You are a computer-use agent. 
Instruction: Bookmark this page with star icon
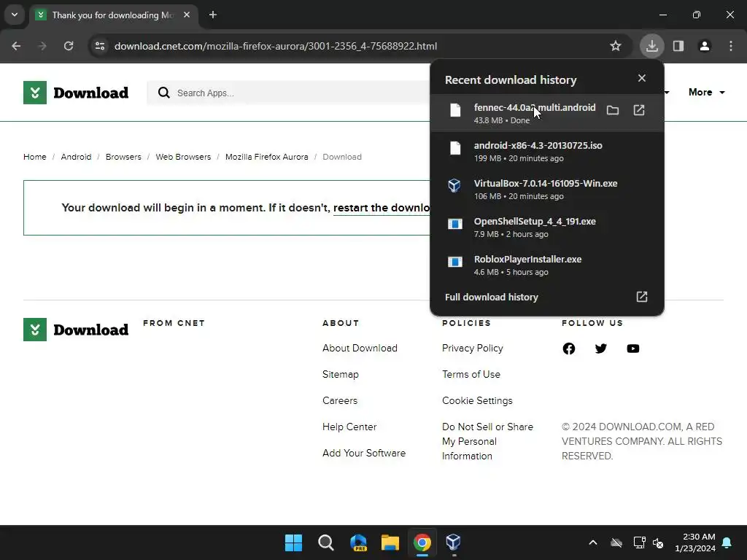(x=616, y=46)
